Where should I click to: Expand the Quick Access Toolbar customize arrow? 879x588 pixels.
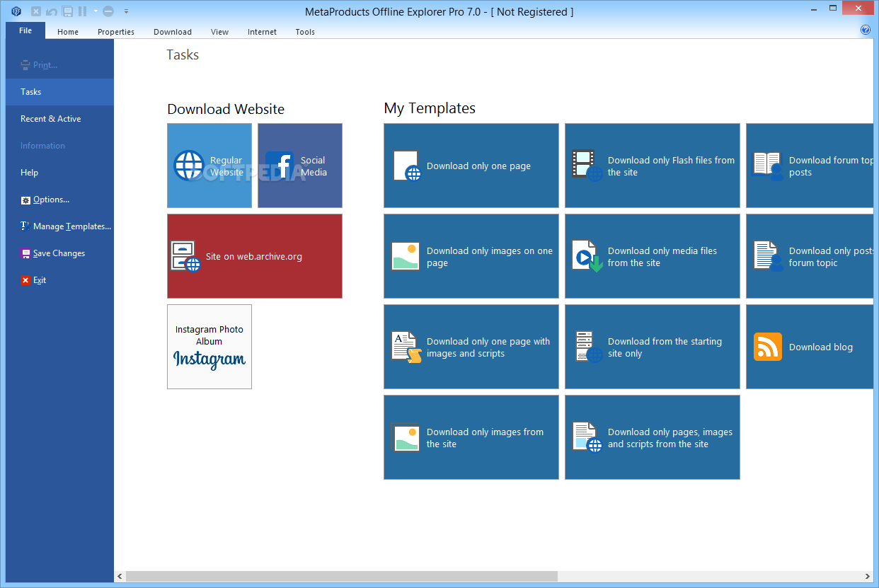pyautogui.click(x=126, y=11)
